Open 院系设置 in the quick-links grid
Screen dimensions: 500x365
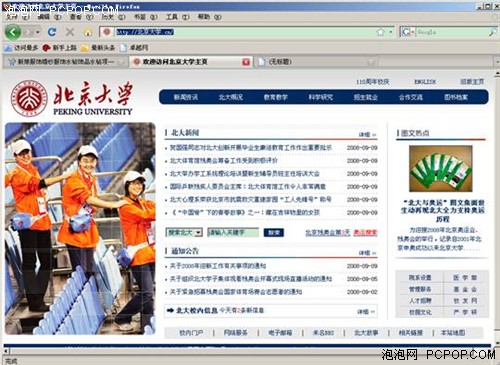pyautogui.click(x=420, y=277)
